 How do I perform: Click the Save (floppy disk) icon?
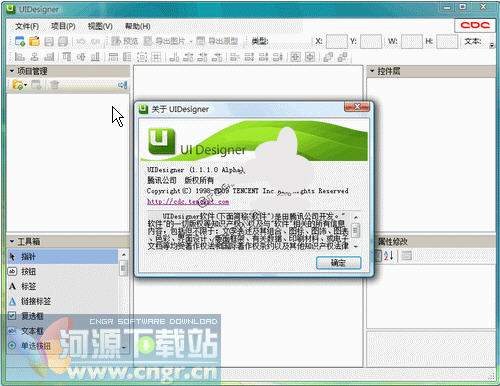49,41
